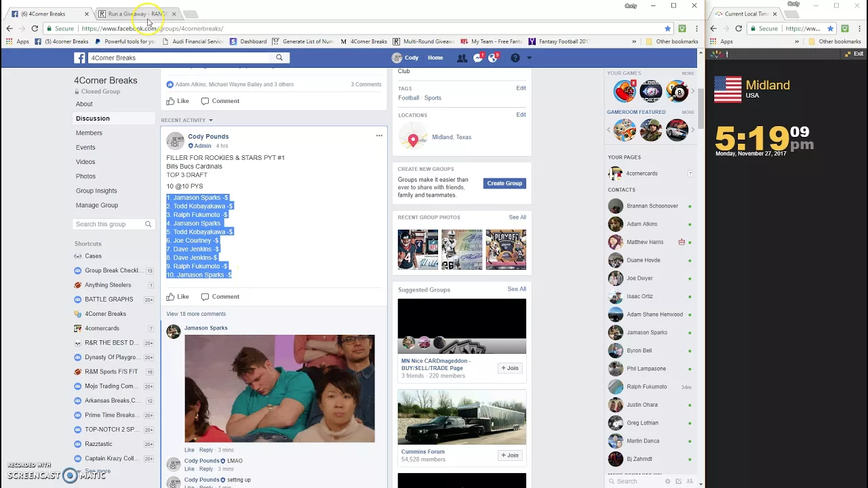This screenshot has height=488, width=868.
Task: Open Jamason Sparks commenter name link
Action: (x=205, y=328)
